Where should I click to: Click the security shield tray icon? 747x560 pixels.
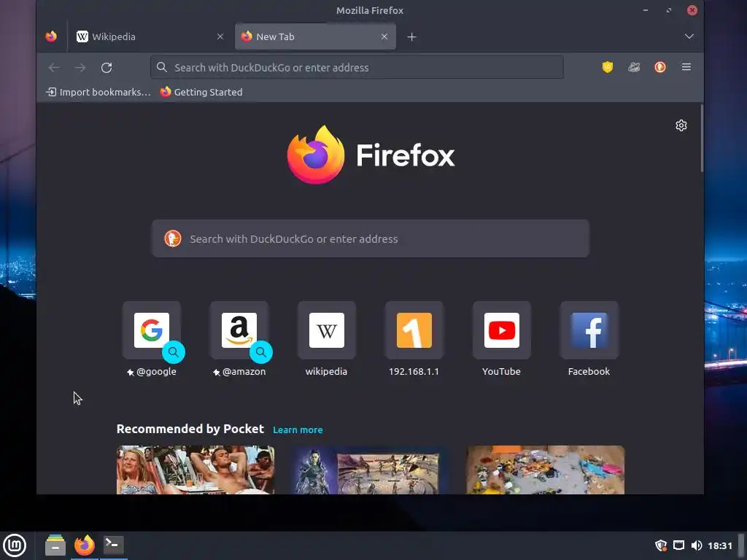[661, 545]
